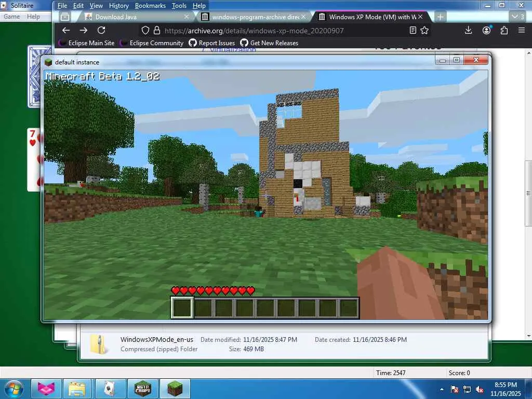Minimize the Firefox window
This screenshot has height=399, width=532.
[x=487, y=5]
